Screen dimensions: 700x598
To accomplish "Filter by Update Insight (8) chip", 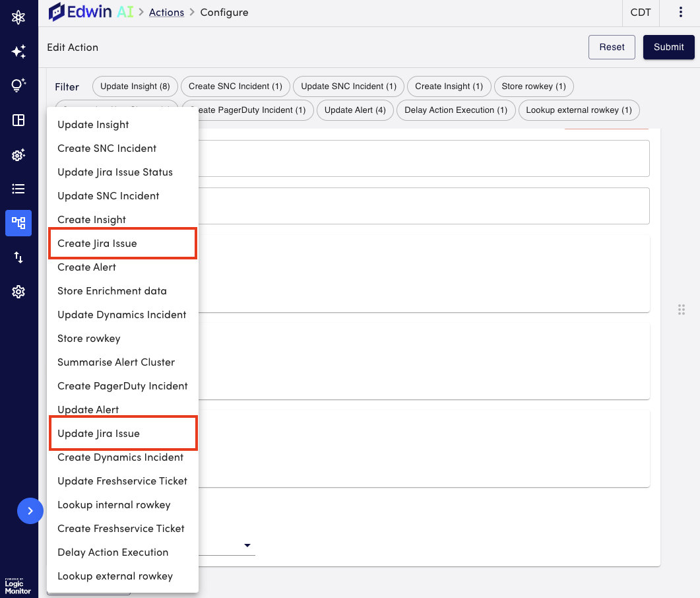I will click(x=135, y=86).
